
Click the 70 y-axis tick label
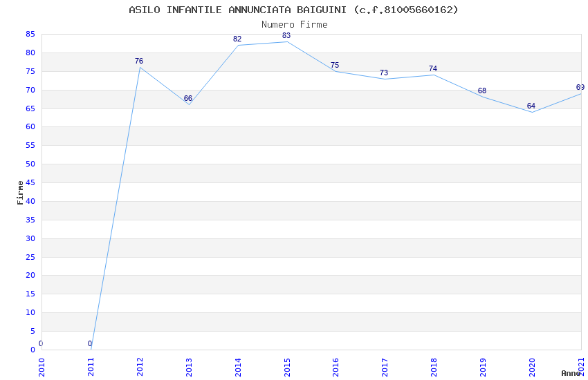point(30,90)
